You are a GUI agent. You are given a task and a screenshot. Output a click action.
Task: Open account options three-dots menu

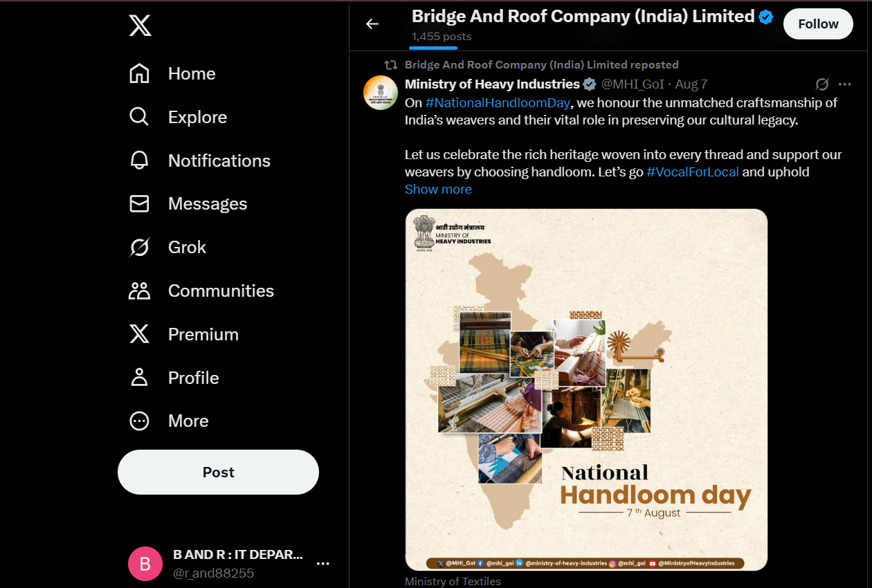coord(323,564)
